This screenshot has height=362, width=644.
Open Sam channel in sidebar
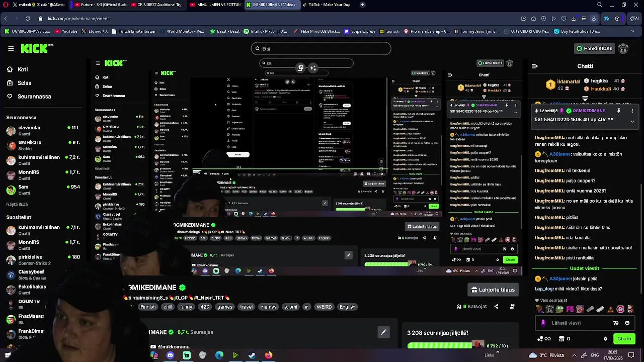43,190
